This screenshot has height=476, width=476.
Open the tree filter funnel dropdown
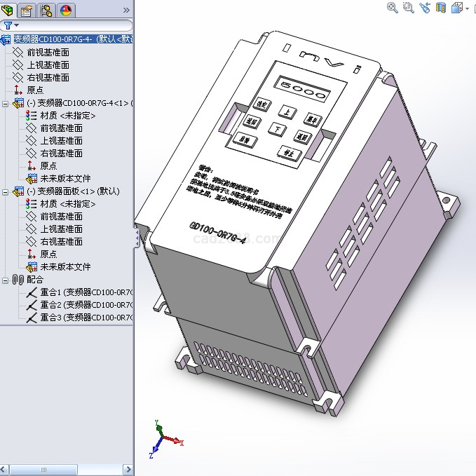click(10, 25)
